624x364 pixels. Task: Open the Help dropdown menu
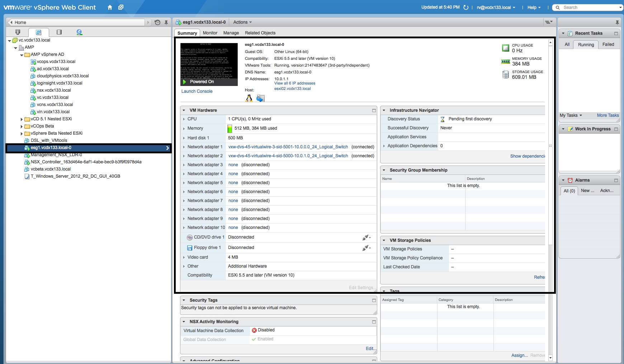[534, 8]
